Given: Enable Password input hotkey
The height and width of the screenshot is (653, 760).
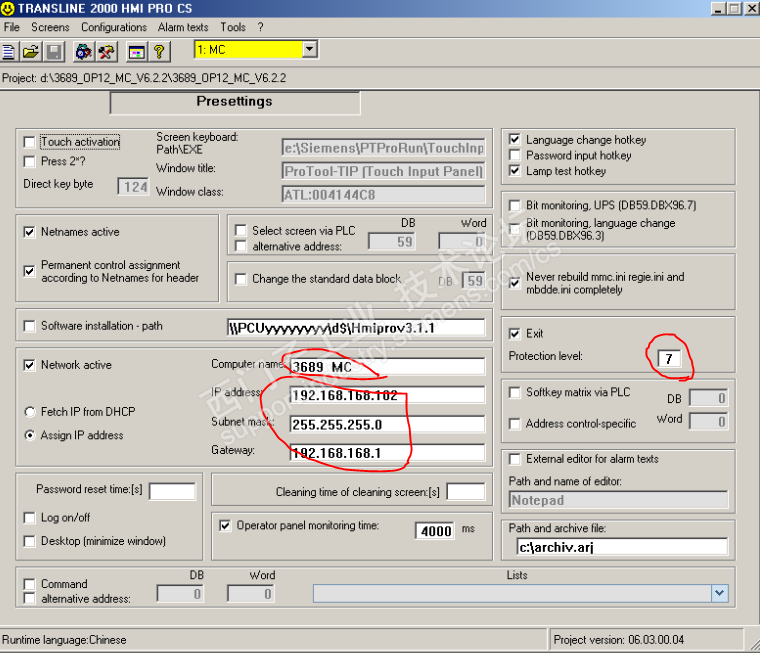Looking at the screenshot, I should (515, 155).
